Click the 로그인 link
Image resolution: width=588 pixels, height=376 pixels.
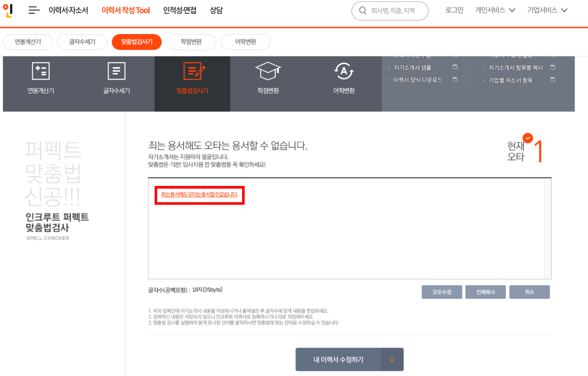point(453,9)
